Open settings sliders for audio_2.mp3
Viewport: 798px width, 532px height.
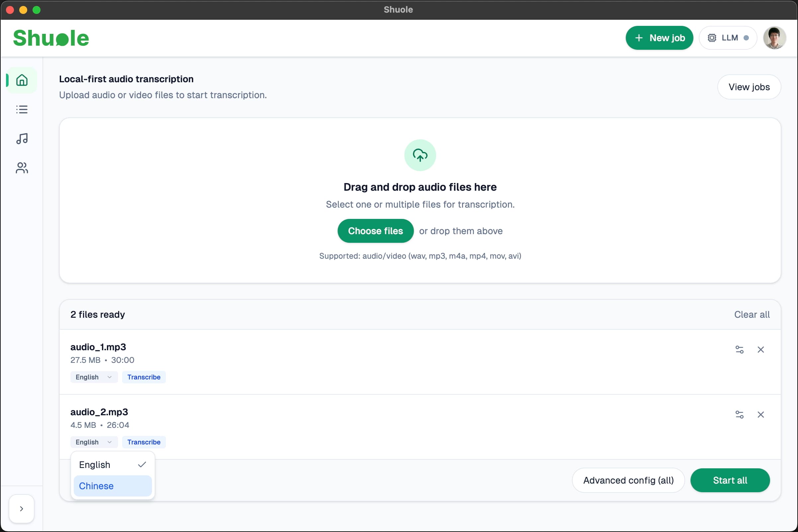739,414
